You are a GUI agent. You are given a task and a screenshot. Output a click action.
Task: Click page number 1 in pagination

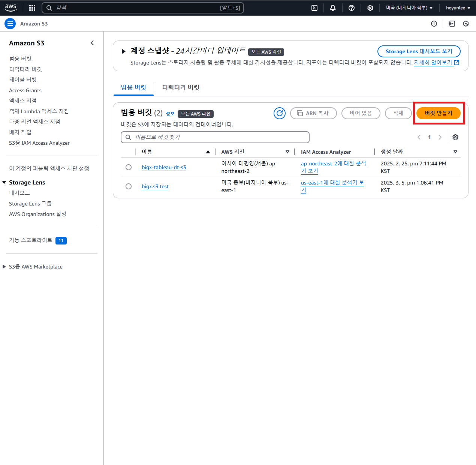(430, 137)
